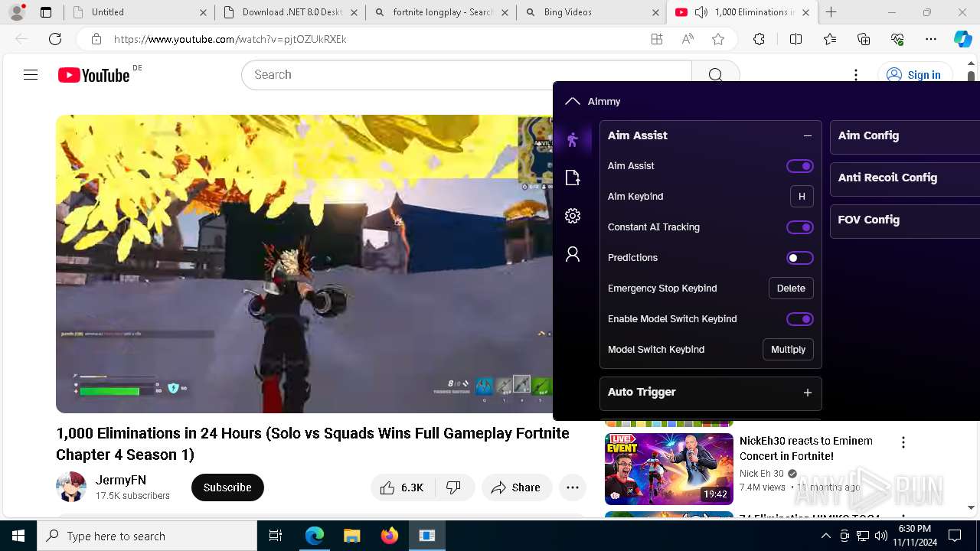
Task: Open Windows notification center icon
Action: point(955,536)
